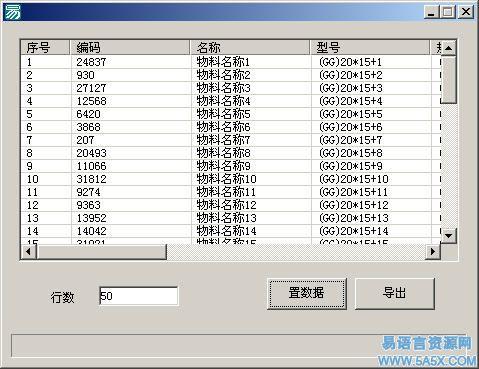Click the 置数据 button
This screenshot has height=369, width=479.
(307, 294)
